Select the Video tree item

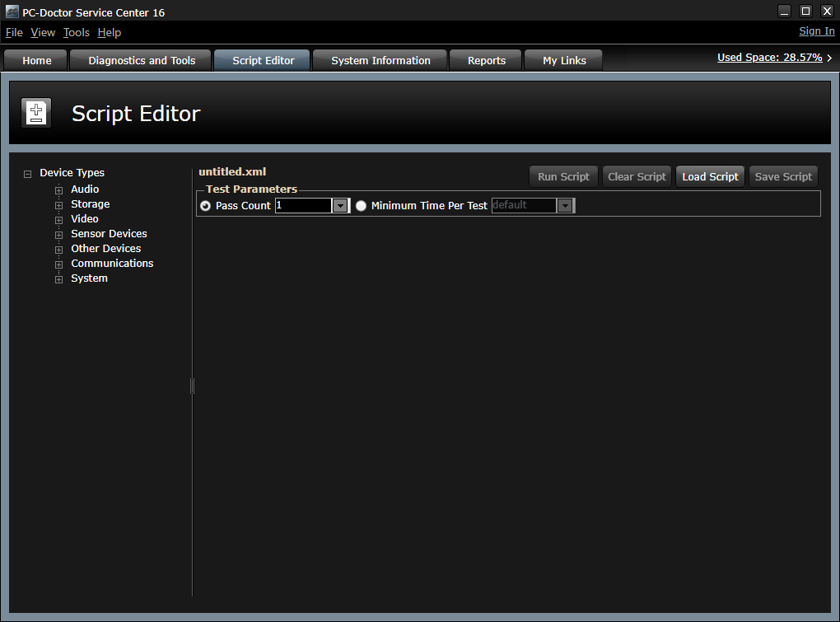pos(85,219)
